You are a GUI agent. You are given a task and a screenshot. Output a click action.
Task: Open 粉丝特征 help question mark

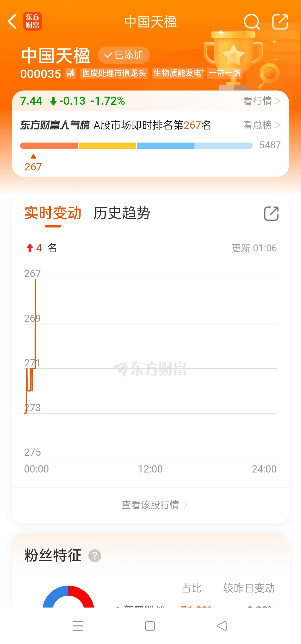click(95, 556)
